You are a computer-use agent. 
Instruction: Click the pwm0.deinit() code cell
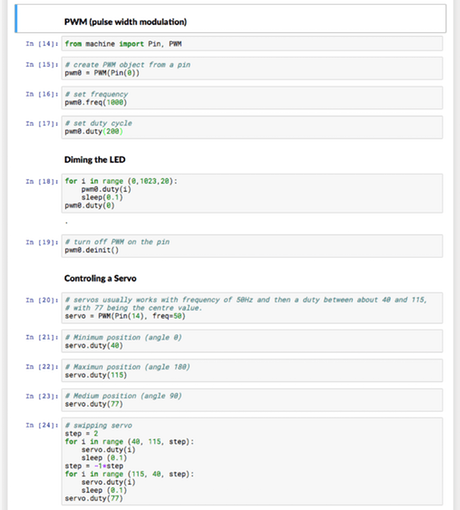(252, 246)
